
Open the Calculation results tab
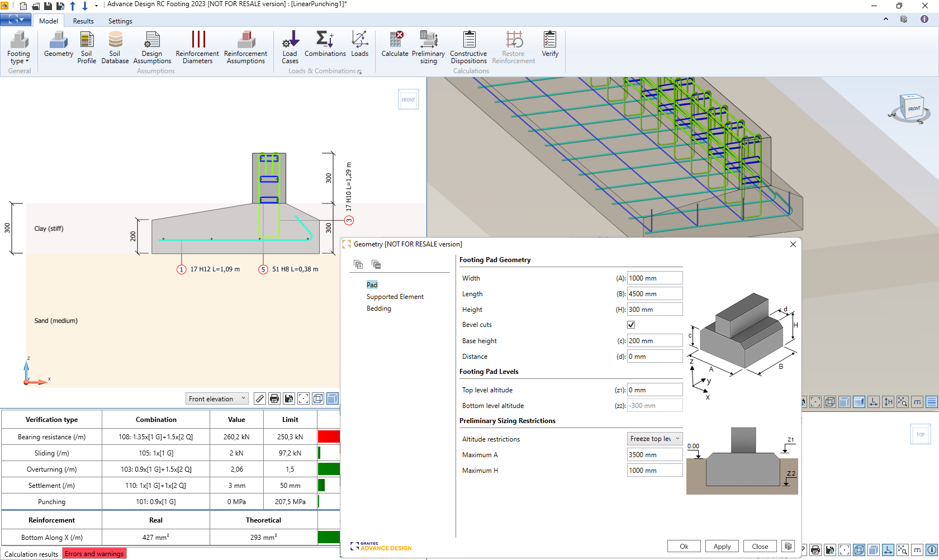click(x=31, y=554)
